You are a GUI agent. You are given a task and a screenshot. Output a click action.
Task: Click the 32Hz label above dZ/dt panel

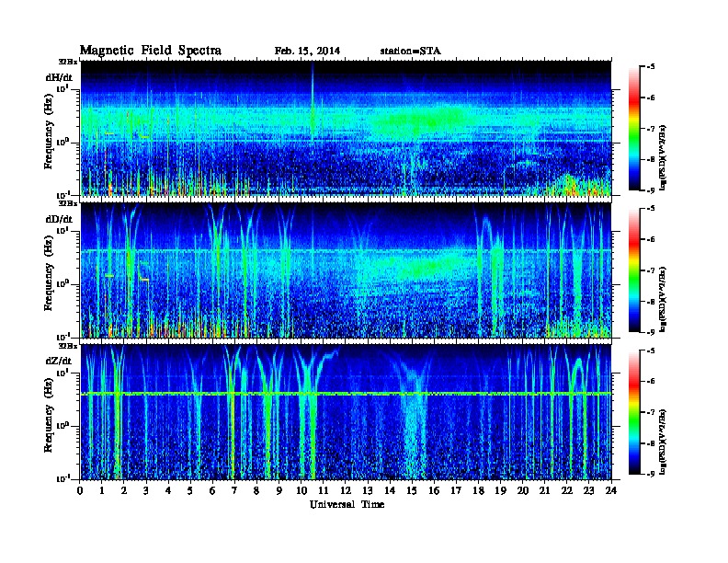68,346
